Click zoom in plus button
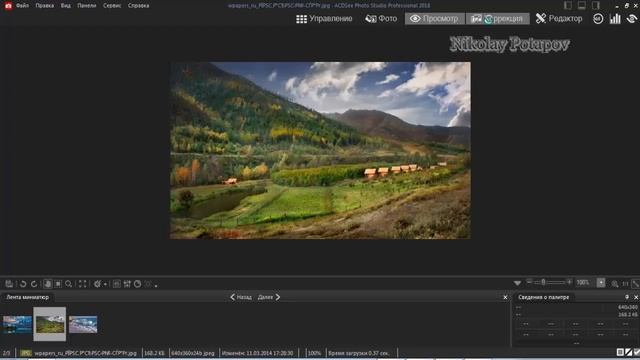 tap(569, 282)
